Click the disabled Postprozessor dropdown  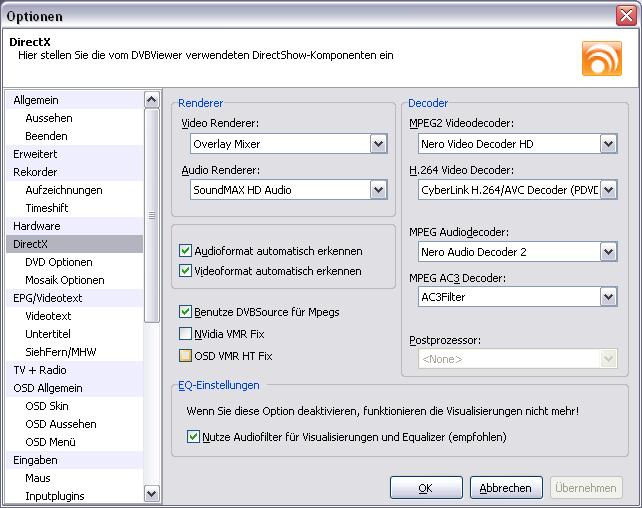(518, 359)
